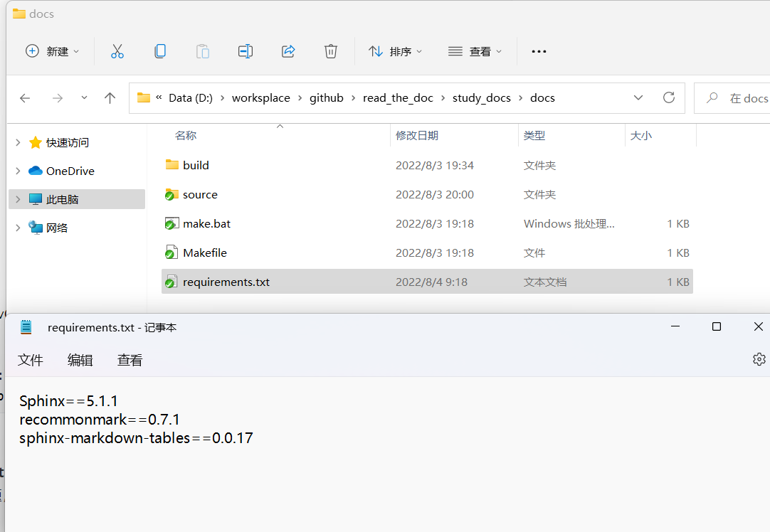Open Notepad settings gear icon

pyautogui.click(x=759, y=359)
